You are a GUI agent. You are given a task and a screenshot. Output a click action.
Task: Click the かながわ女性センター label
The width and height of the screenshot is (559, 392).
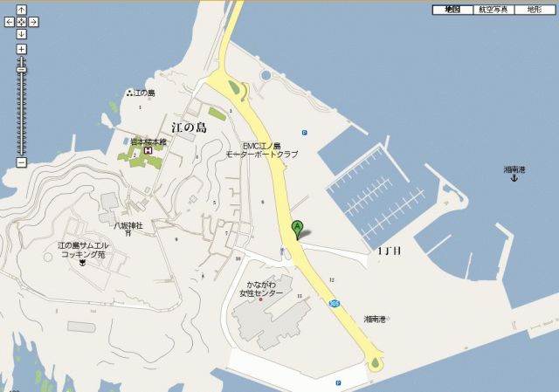tap(261, 289)
